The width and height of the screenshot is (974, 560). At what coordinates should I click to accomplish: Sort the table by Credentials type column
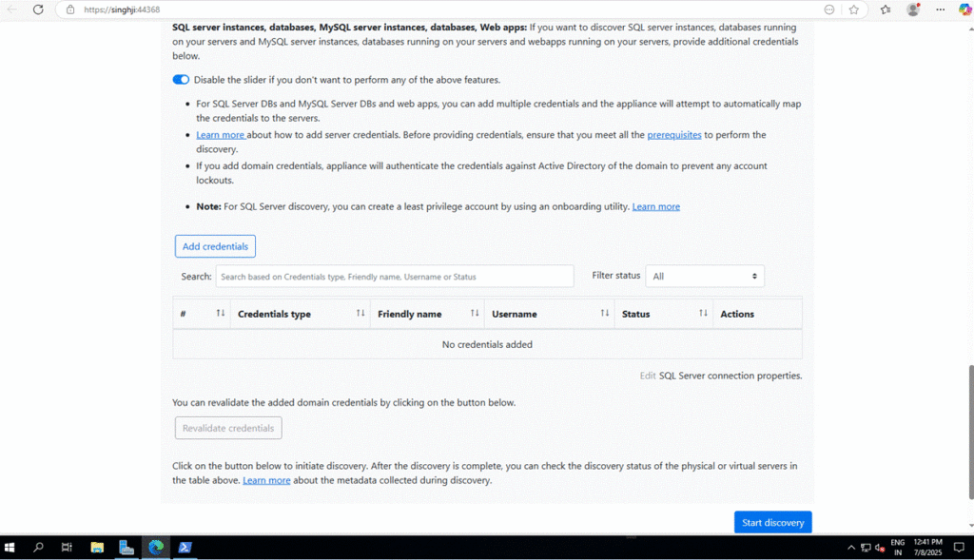(360, 314)
